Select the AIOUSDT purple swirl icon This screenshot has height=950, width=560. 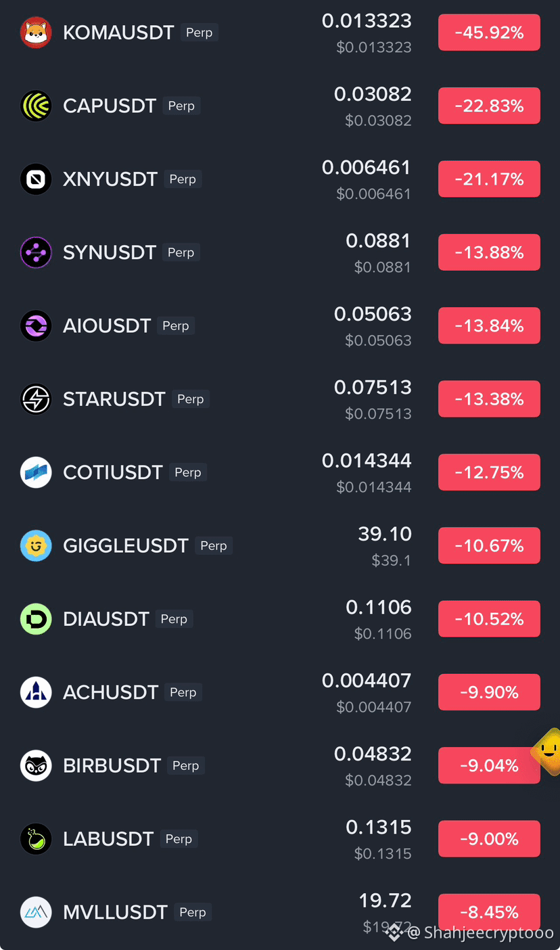[36, 325]
